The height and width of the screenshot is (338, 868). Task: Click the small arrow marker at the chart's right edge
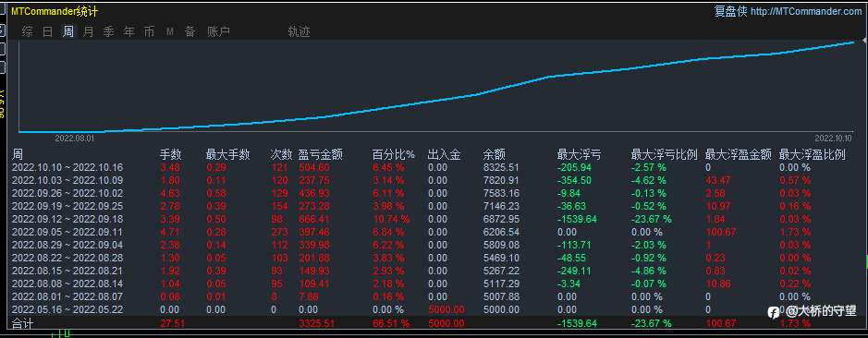pos(864,41)
